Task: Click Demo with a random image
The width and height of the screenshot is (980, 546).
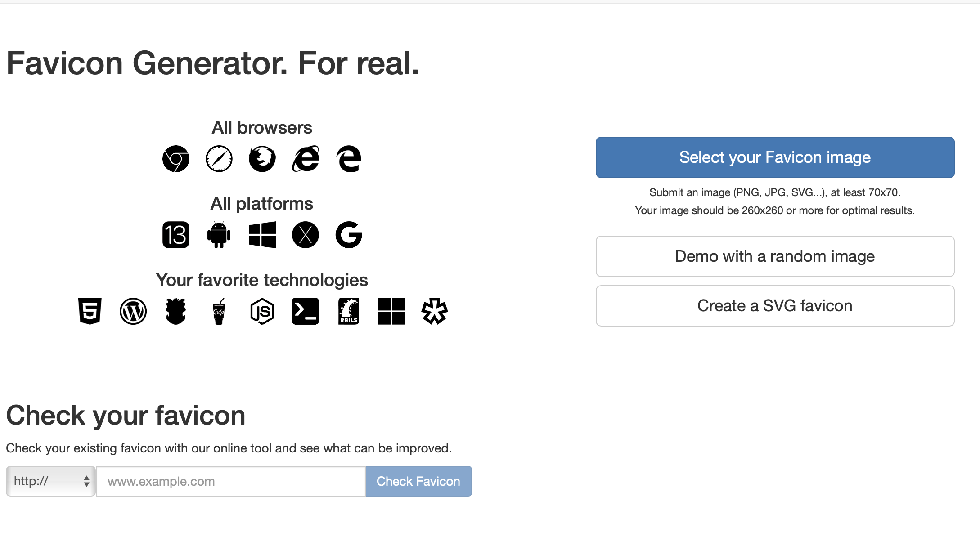Action: pyautogui.click(x=774, y=255)
